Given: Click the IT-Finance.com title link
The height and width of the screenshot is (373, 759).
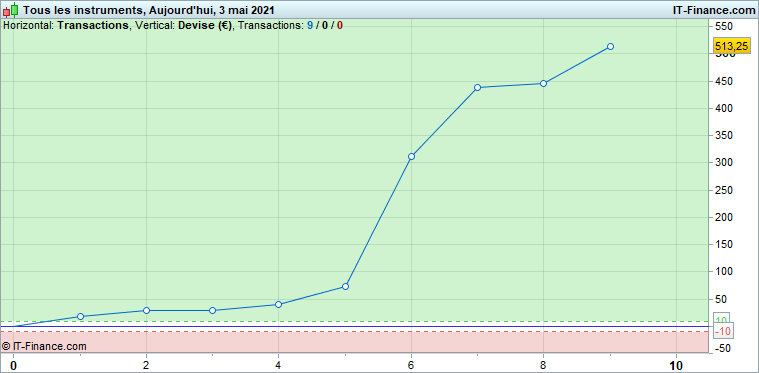Looking at the screenshot, I should tap(714, 10).
